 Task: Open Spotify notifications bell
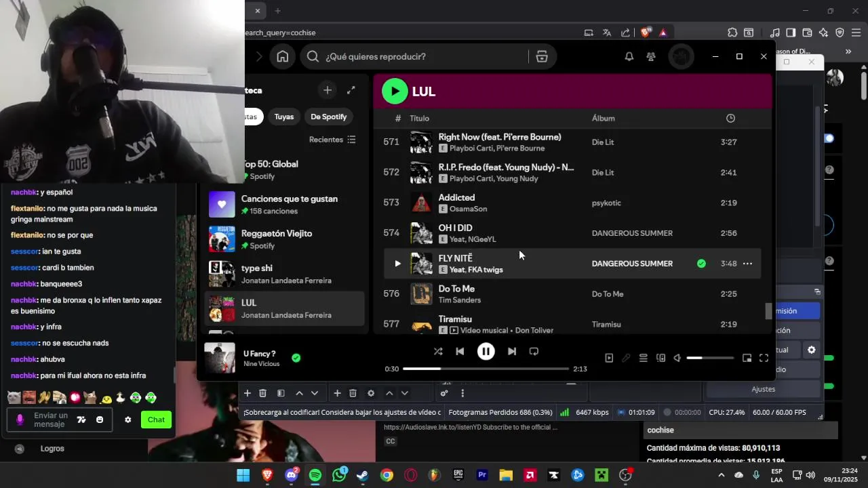pyautogui.click(x=629, y=57)
